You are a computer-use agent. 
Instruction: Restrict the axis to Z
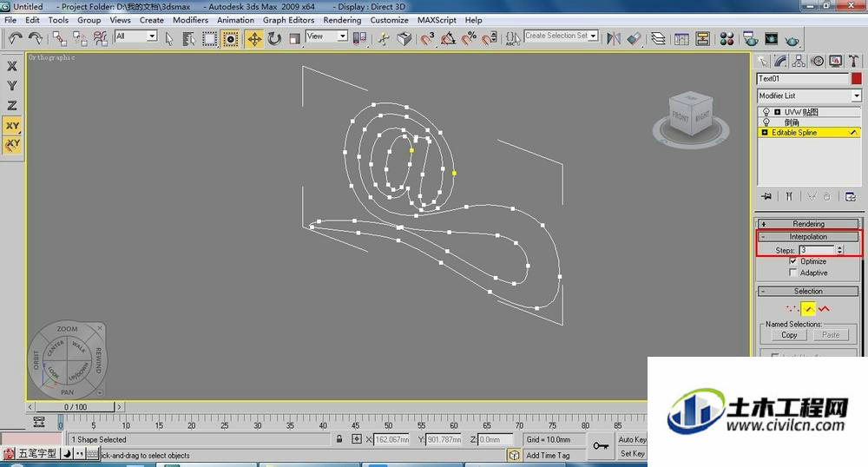[x=11, y=105]
